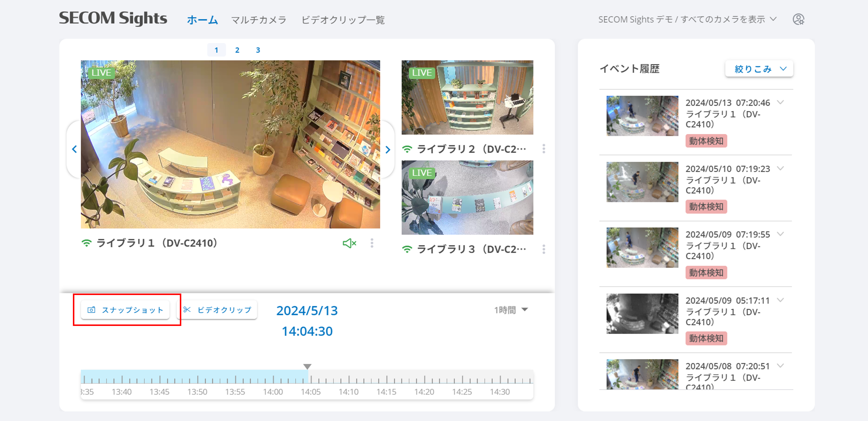Open night-vision event thumbnail from 05:17:11
This screenshot has width=868, height=421.
(642, 314)
